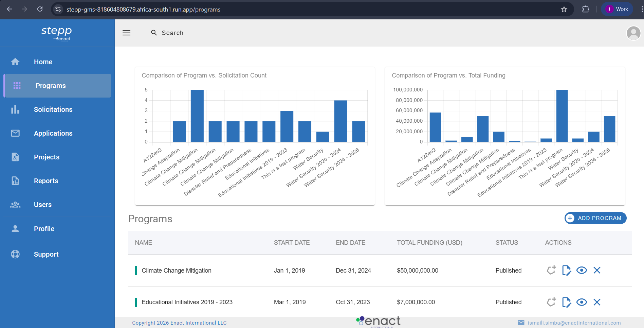This screenshot has width=644, height=328.
Task: Click the Jan 1, 2019 start date
Action: pos(289,271)
